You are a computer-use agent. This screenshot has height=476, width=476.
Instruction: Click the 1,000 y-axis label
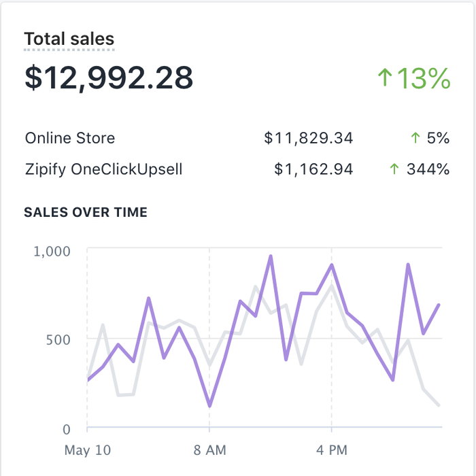click(52, 251)
